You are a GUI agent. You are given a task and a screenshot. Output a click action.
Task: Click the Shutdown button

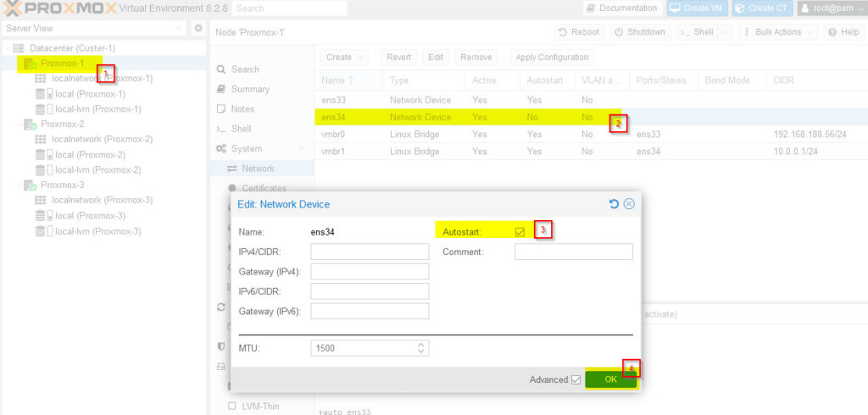pyautogui.click(x=641, y=32)
